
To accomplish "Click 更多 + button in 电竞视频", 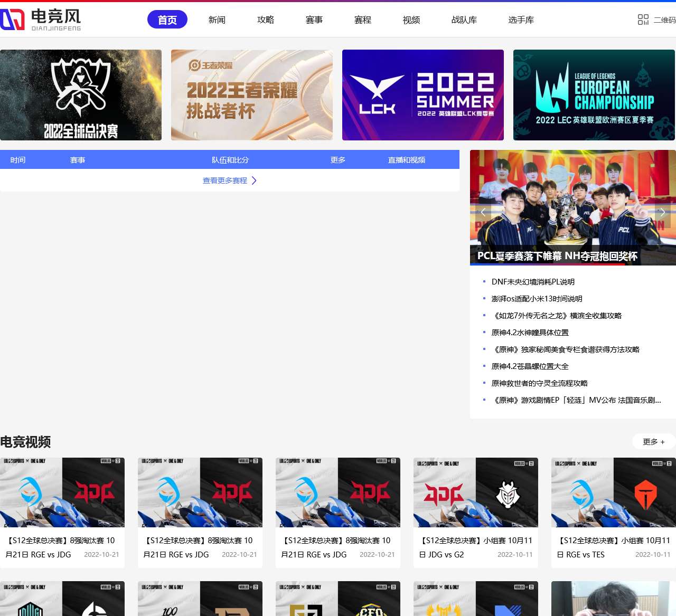I will point(654,442).
